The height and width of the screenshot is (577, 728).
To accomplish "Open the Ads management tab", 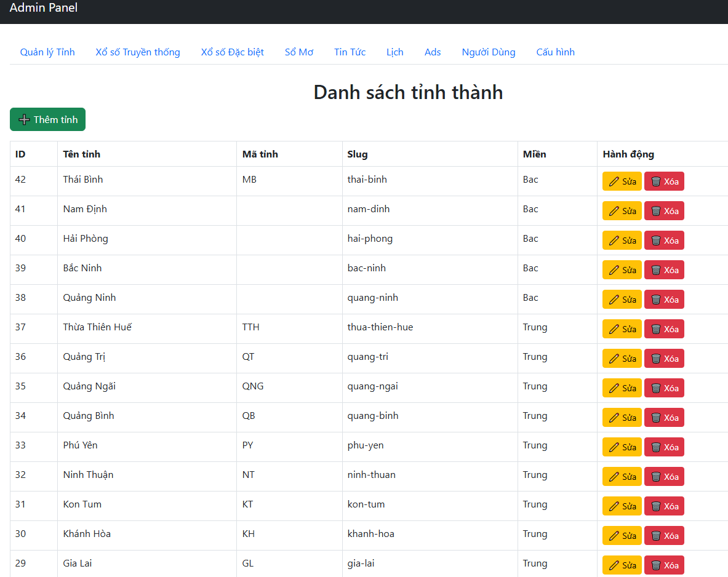I will click(433, 52).
